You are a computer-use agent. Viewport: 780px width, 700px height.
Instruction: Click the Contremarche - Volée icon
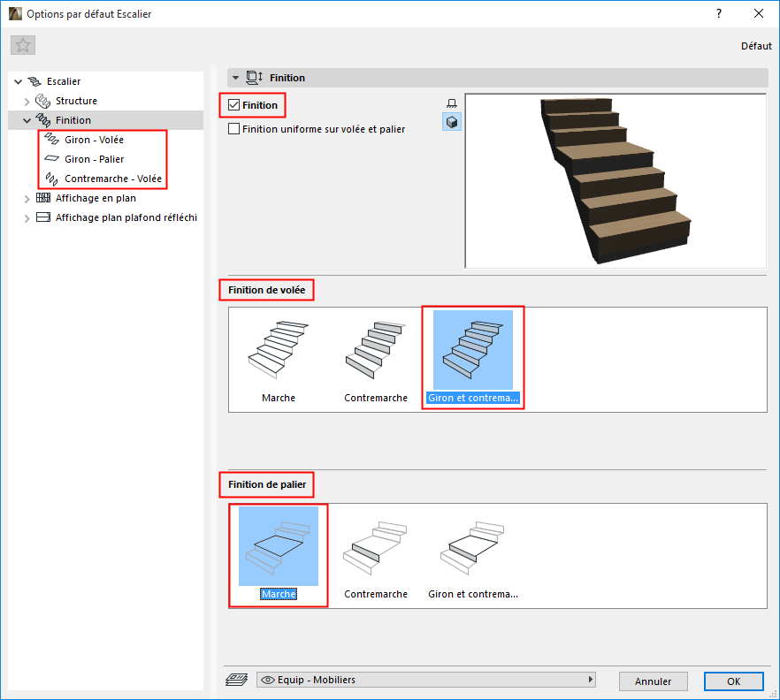click(51, 179)
